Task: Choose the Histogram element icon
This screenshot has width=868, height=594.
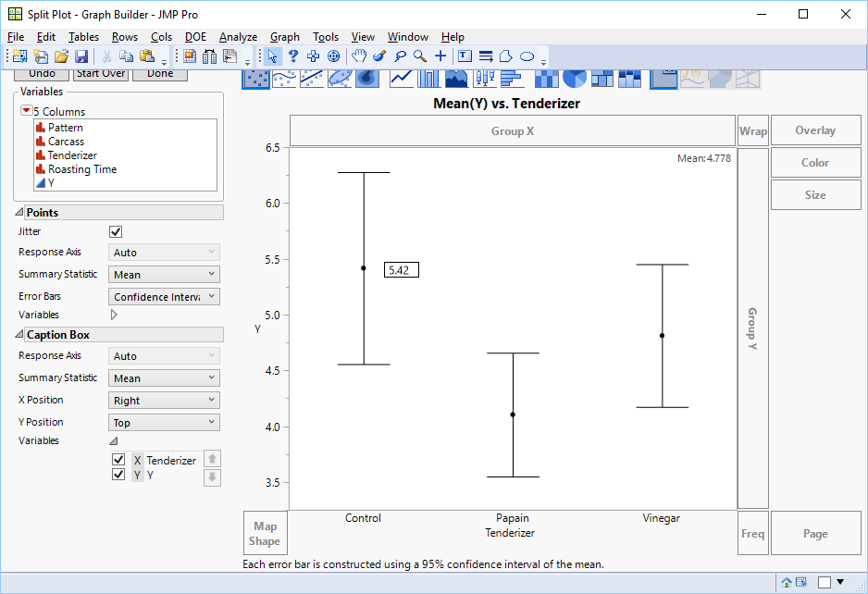Action: pos(512,78)
